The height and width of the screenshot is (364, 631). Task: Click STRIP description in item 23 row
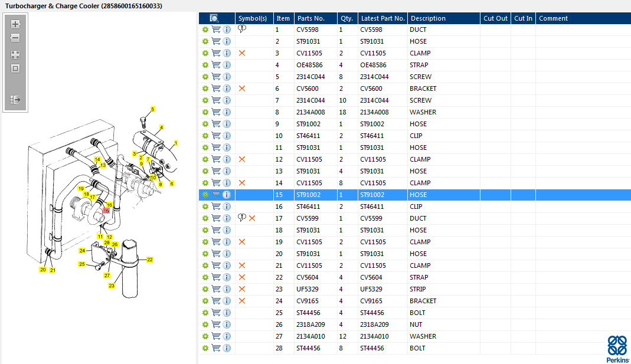click(418, 289)
